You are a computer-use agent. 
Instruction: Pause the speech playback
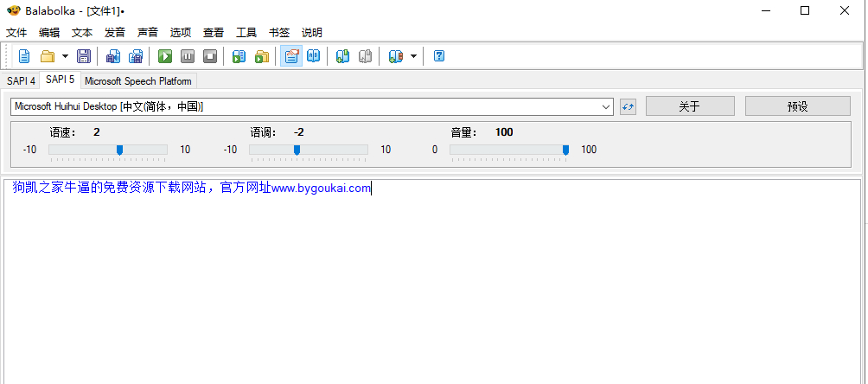pos(188,56)
